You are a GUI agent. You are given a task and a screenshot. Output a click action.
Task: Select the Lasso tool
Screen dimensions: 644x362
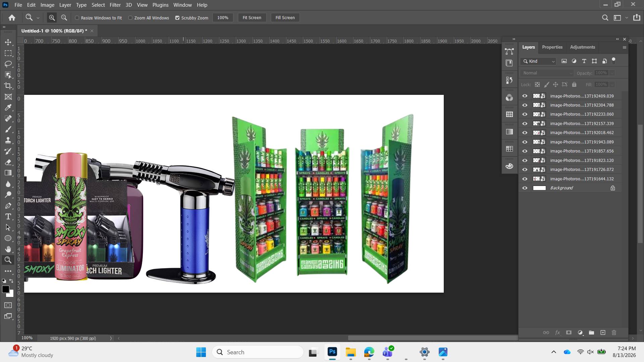pyautogui.click(x=8, y=64)
